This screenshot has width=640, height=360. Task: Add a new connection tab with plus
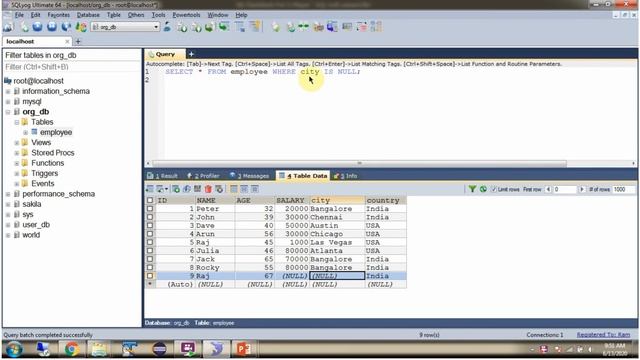[x=78, y=42]
